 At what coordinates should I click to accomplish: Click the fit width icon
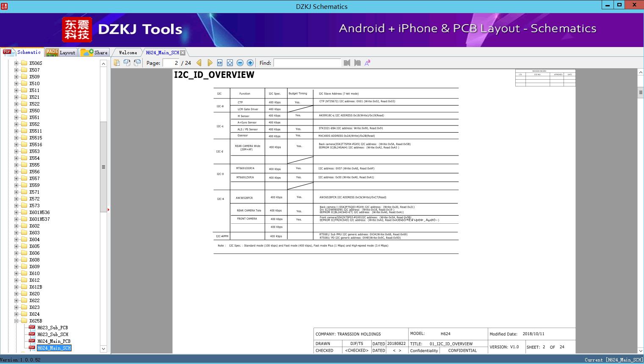220,63
